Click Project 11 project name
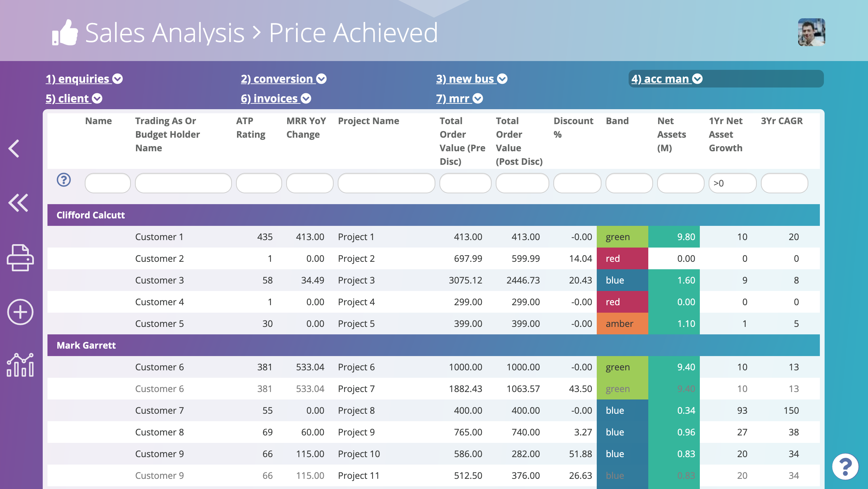The image size is (868, 489). [359, 475]
